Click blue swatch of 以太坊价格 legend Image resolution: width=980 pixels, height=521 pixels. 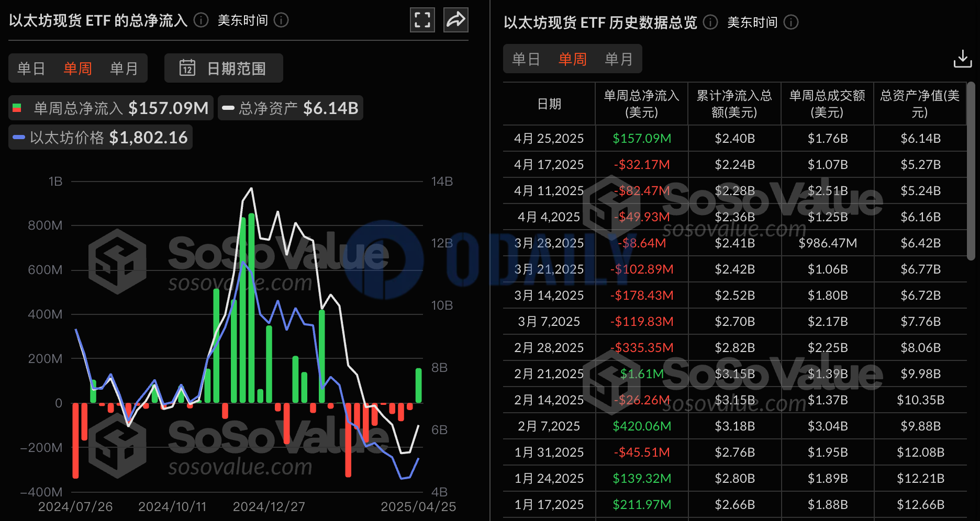pos(19,138)
